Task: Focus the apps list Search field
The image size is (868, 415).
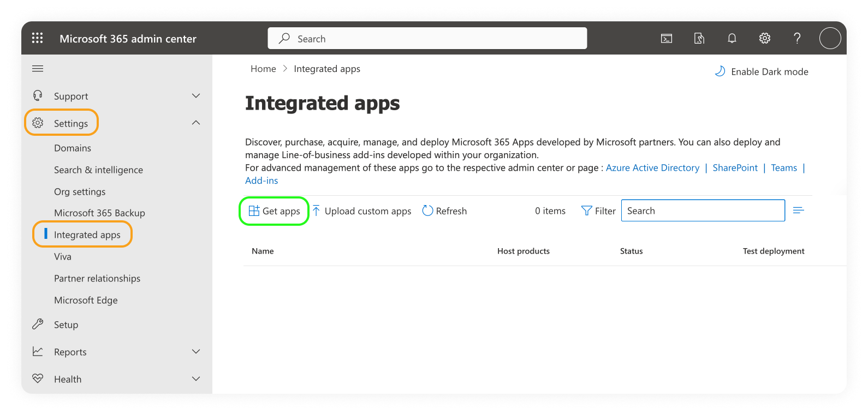Action: coord(703,211)
